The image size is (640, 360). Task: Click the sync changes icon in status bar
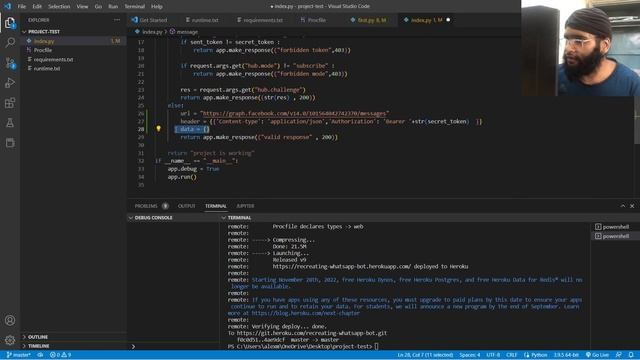coord(40,355)
